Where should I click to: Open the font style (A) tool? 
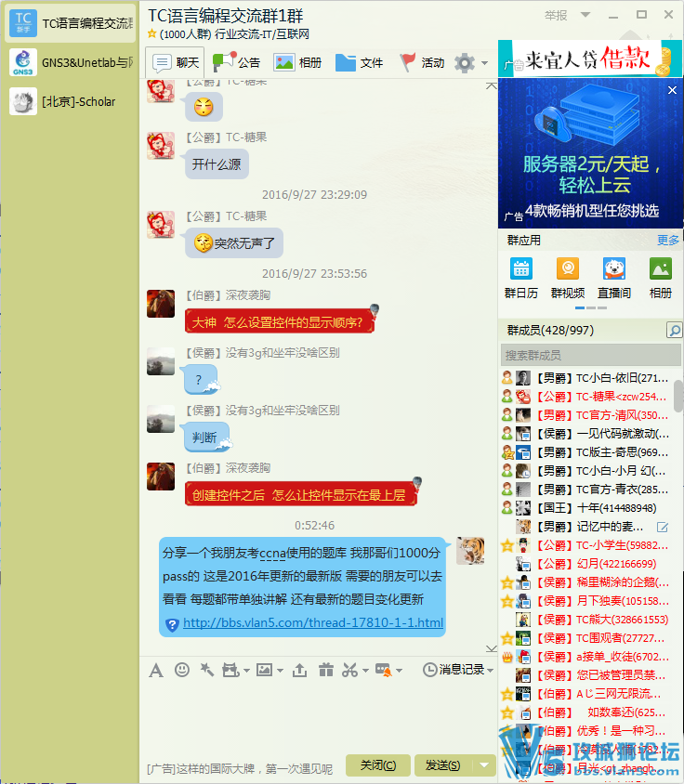point(156,670)
